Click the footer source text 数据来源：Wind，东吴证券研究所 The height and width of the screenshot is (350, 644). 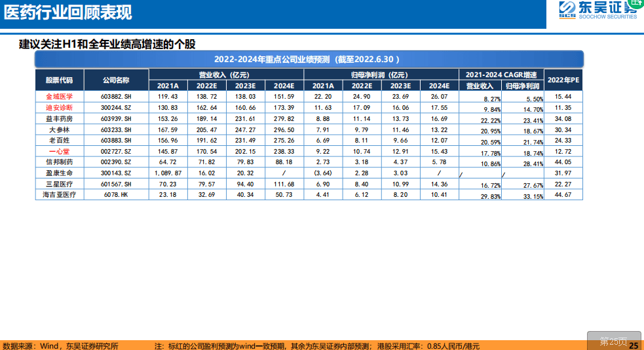(x=60, y=346)
